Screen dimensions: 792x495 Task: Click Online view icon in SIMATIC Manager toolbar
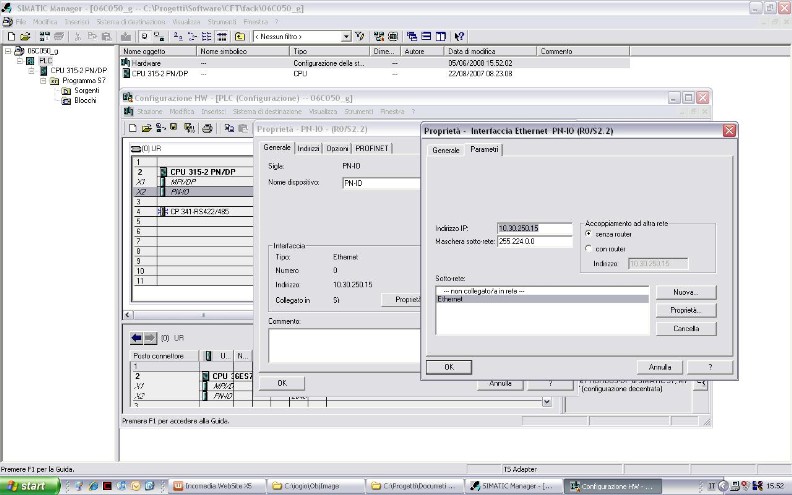point(144,36)
